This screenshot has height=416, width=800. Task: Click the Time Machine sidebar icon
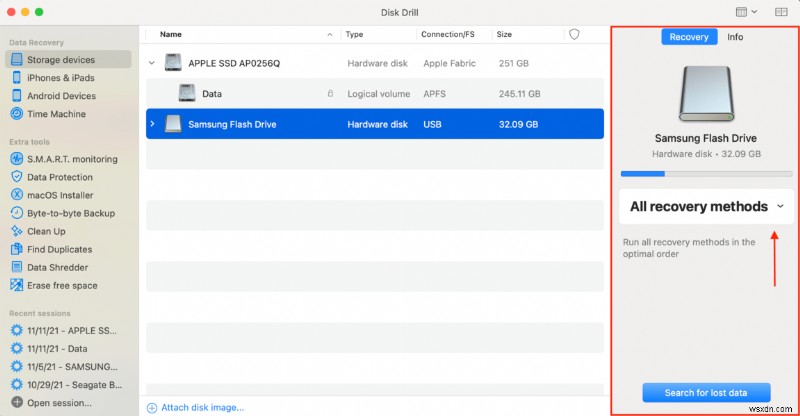pos(17,114)
